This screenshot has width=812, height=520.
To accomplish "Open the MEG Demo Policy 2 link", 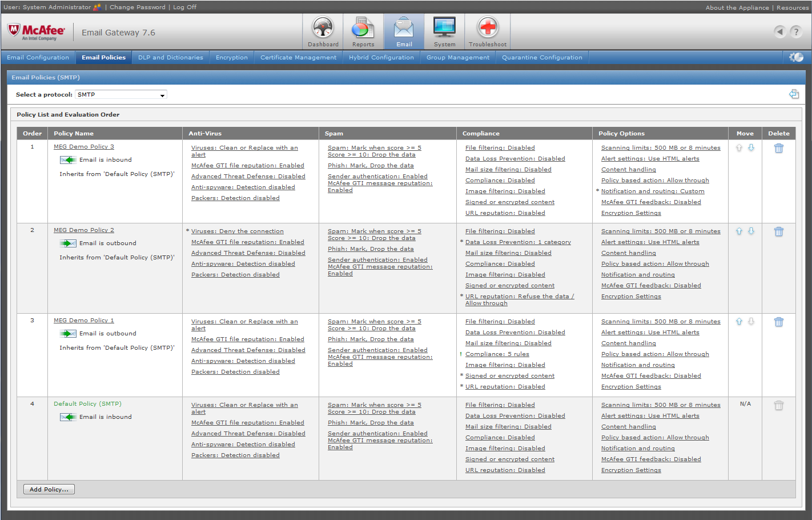I will (x=84, y=230).
